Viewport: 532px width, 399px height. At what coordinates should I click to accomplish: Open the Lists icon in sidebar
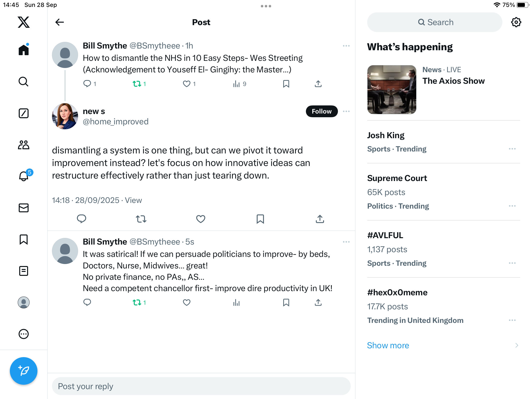(x=24, y=271)
